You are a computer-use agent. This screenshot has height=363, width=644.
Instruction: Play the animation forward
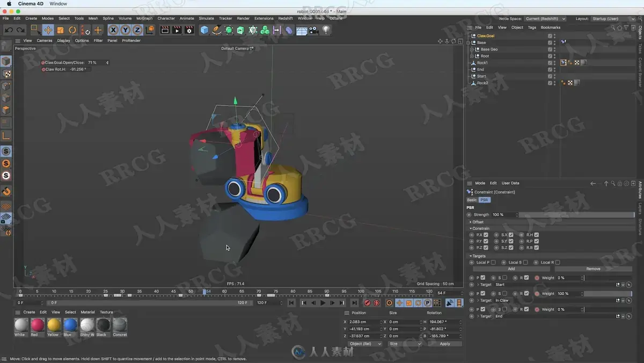tap(323, 303)
